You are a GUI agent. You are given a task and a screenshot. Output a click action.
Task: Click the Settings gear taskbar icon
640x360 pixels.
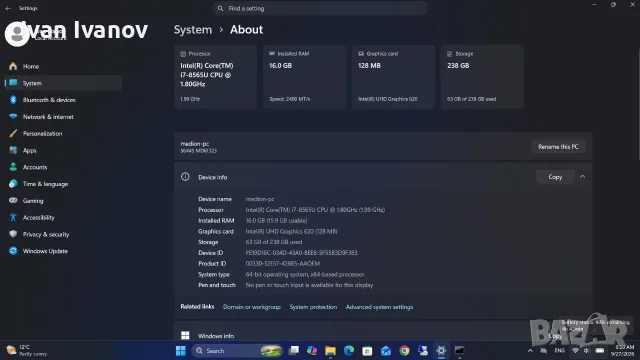(x=441, y=351)
